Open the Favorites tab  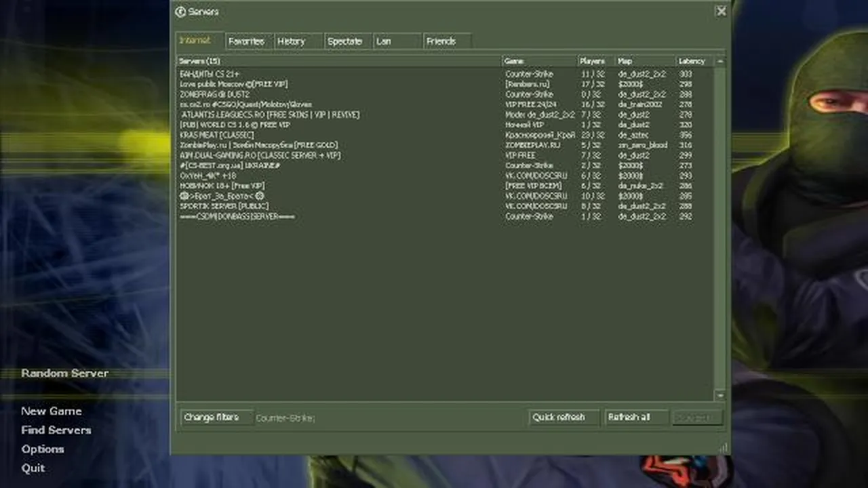point(248,41)
